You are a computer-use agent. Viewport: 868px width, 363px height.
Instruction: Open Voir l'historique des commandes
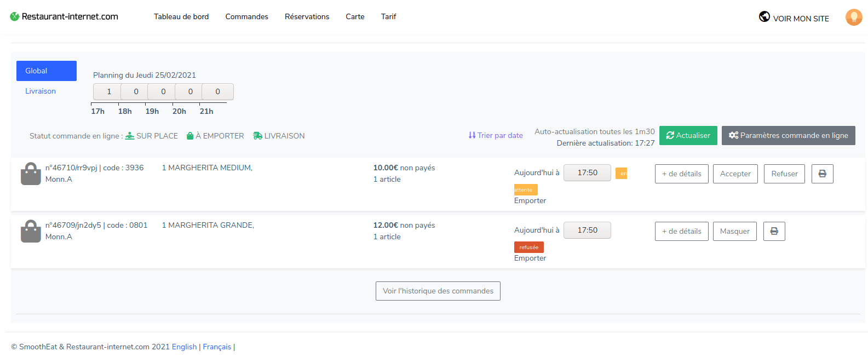[x=438, y=291]
